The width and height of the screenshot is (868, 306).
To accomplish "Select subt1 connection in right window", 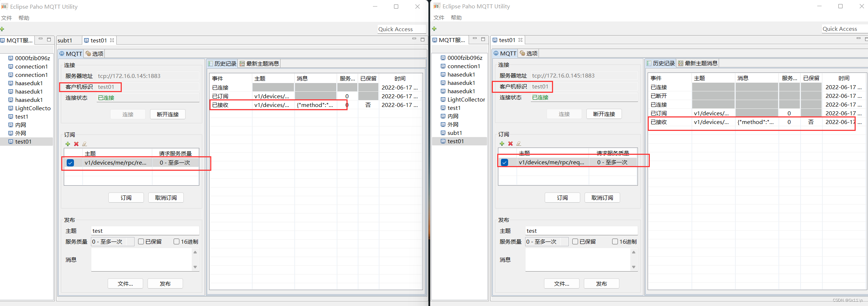I will tap(451, 133).
